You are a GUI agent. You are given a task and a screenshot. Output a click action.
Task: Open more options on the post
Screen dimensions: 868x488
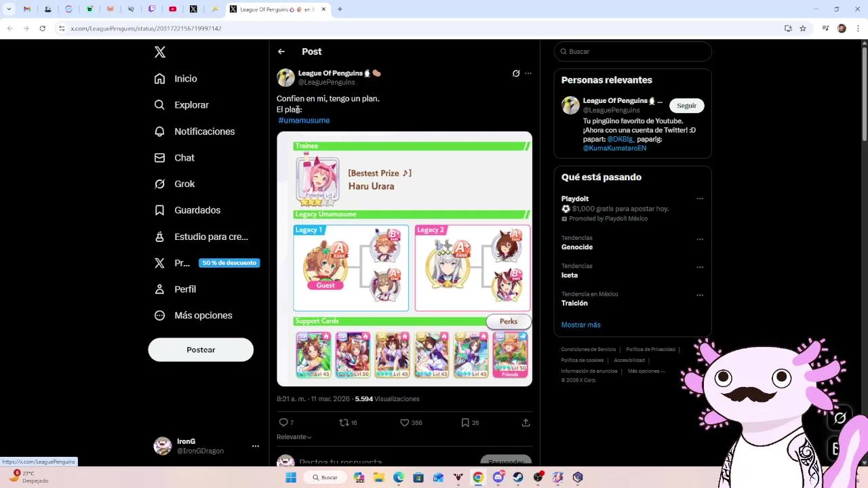(x=528, y=73)
